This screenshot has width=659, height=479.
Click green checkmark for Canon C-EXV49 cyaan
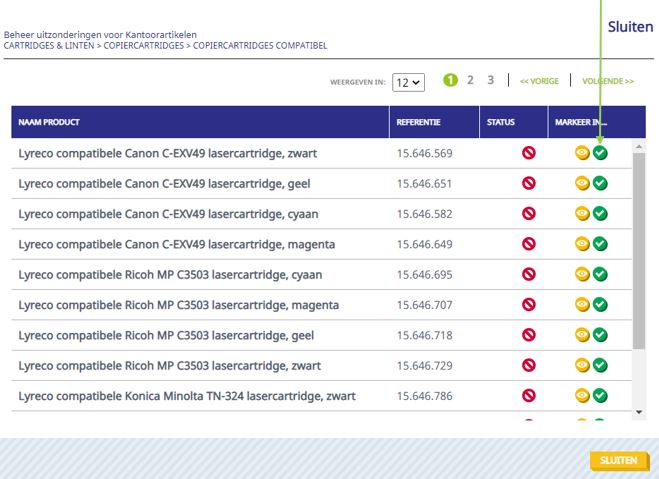click(x=600, y=214)
